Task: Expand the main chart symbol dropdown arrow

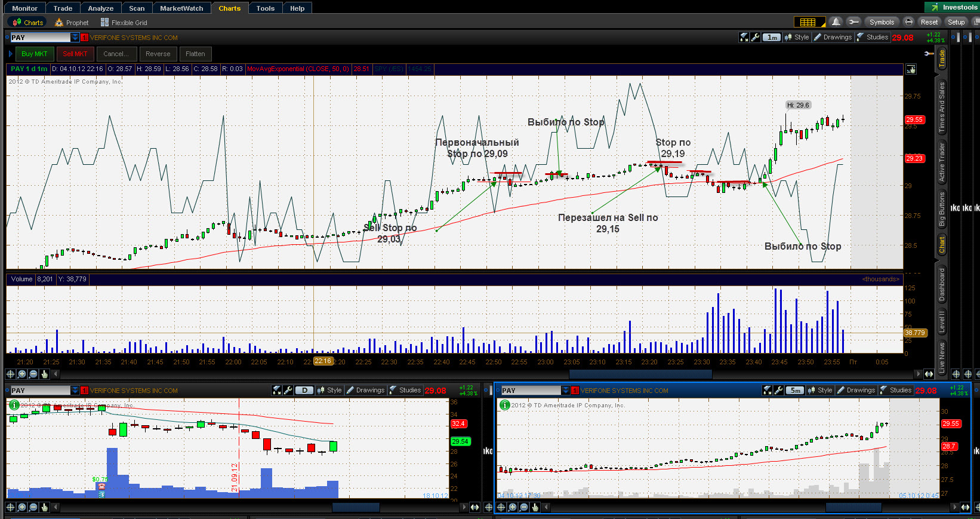Action: point(75,38)
